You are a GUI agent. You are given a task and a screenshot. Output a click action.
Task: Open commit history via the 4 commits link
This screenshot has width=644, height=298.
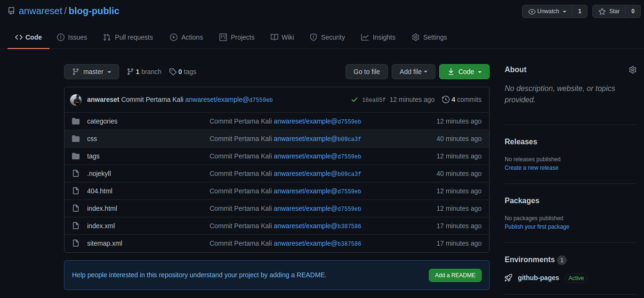point(462,99)
